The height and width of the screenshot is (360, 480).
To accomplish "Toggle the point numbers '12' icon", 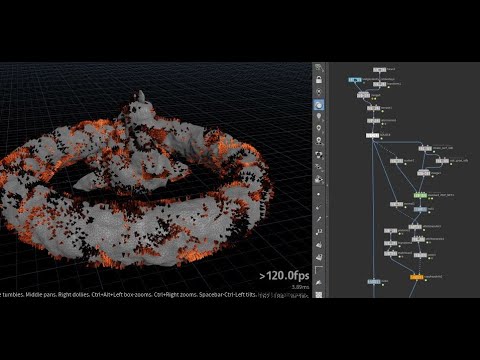I will (x=319, y=231).
